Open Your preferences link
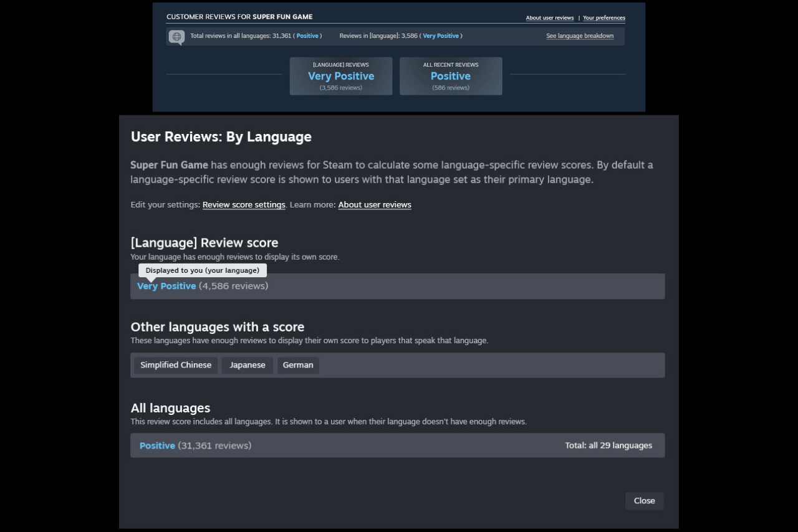 point(603,18)
